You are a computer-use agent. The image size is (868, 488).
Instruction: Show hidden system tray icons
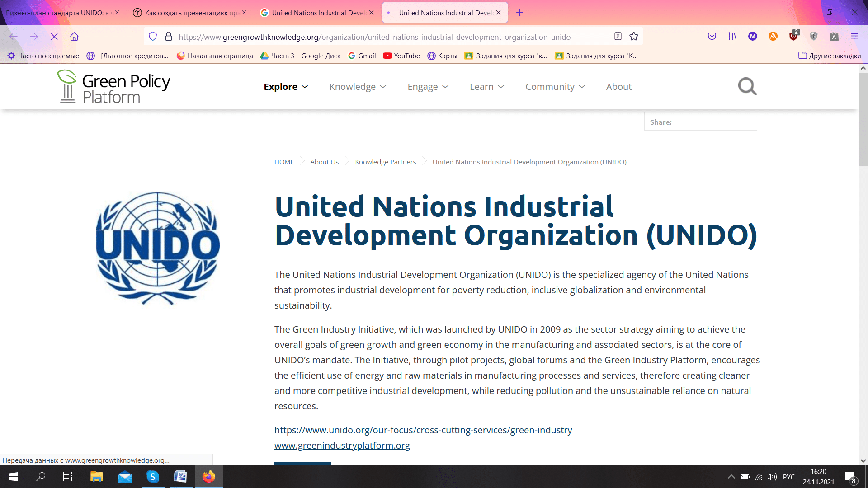tap(731, 477)
